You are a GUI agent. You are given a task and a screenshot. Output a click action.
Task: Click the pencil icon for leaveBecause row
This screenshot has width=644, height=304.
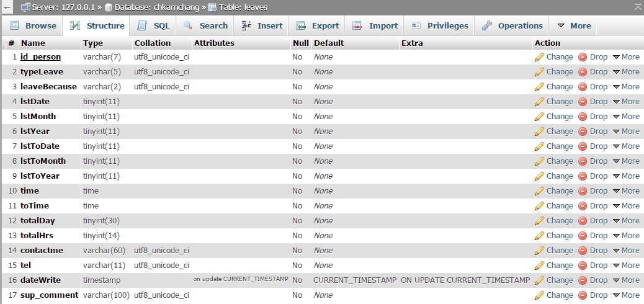[539, 87]
